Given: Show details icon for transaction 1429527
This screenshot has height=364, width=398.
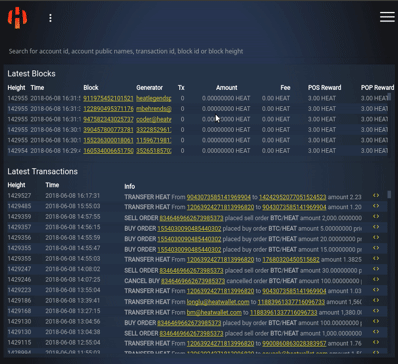Looking at the screenshot, I should click(376, 196).
